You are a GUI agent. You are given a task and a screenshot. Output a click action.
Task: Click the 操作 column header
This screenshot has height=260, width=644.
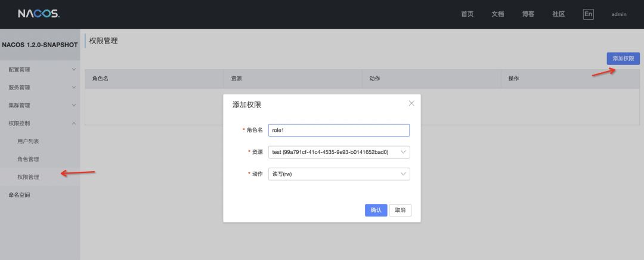tap(570, 79)
